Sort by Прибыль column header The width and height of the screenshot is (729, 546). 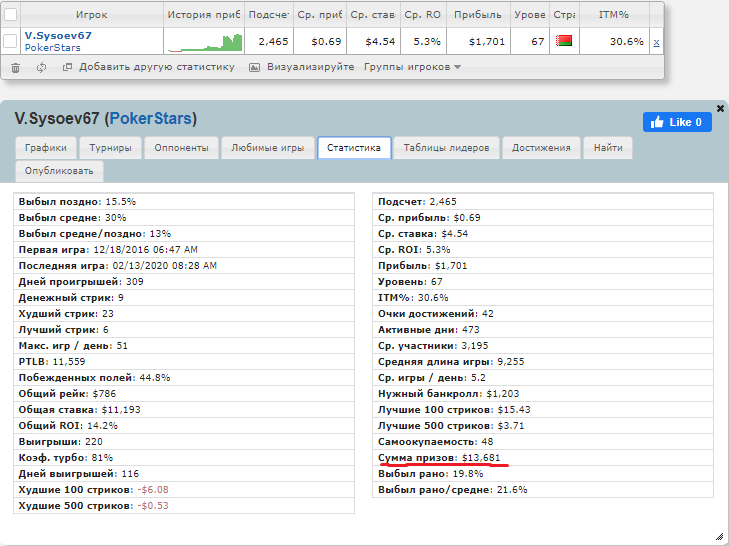pyautogui.click(x=478, y=14)
